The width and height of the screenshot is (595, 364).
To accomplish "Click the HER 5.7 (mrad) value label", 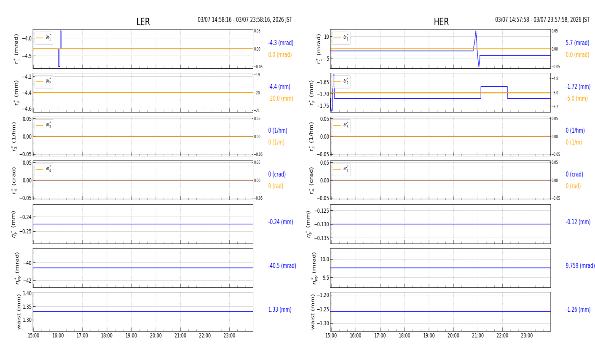I will [x=577, y=43].
